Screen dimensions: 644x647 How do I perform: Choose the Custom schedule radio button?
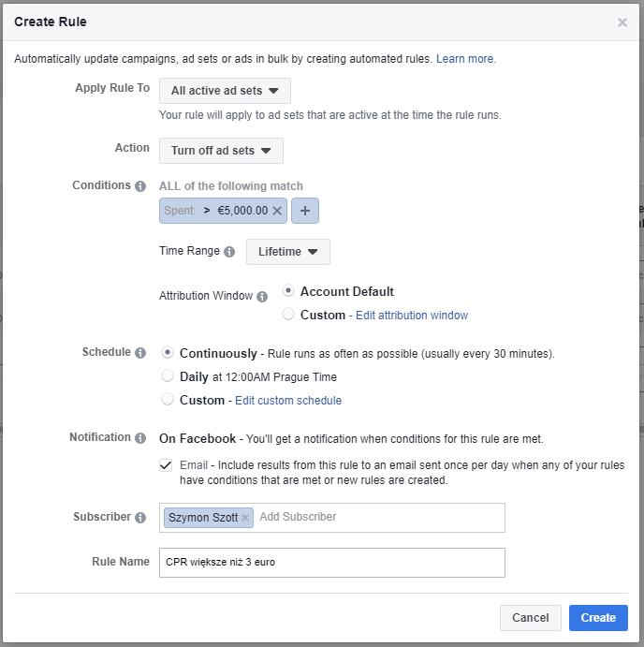tap(168, 400)
